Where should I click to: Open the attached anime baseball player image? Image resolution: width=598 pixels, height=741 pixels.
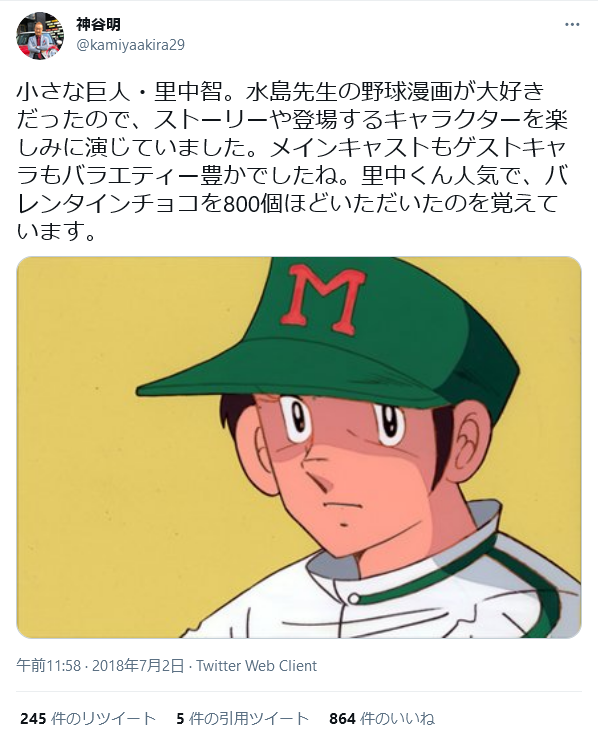[299, 447]
